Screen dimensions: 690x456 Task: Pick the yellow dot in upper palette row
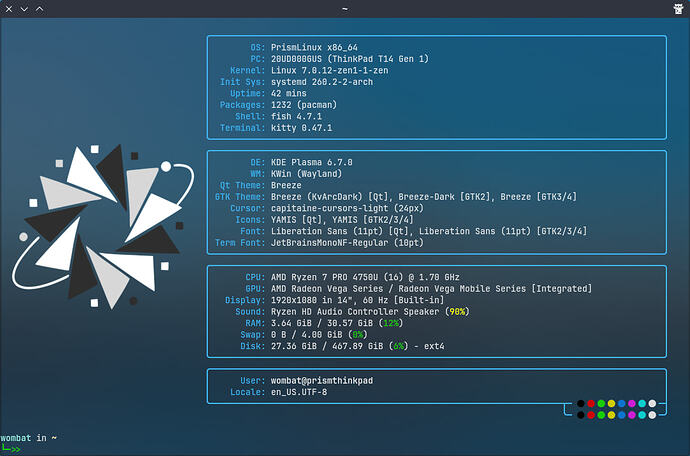(x=611, y=404)
